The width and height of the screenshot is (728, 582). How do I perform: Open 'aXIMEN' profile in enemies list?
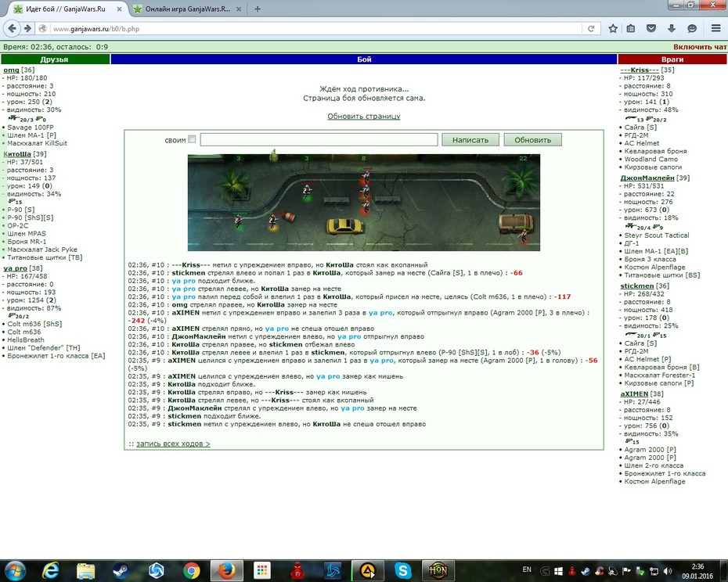pyautogui.click(x=634, y=394)
